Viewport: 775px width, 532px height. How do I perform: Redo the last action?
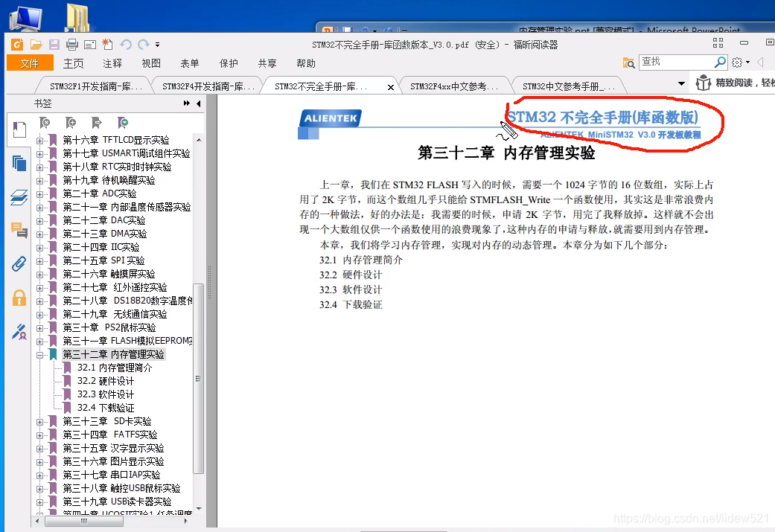click(x=144, y=45)
